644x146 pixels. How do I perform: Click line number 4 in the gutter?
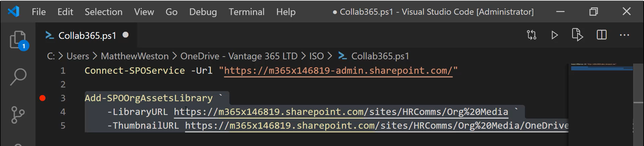pyautogui.click(x=63, y=112)
